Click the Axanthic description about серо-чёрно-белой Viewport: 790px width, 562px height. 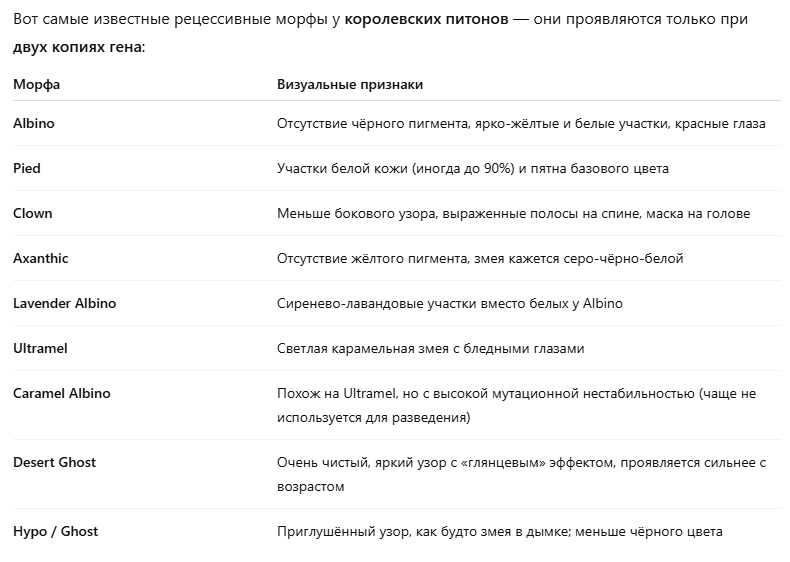[480, 258]
